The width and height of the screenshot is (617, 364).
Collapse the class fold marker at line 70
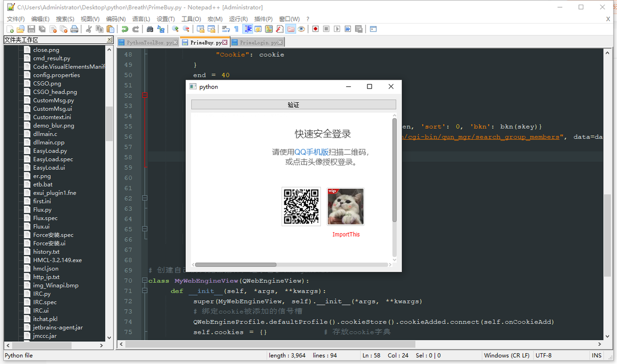pos(145,280)
